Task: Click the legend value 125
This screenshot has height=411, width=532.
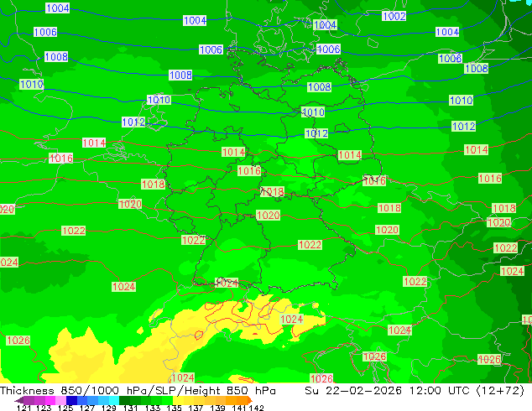Action: click(x=65, y=408)
